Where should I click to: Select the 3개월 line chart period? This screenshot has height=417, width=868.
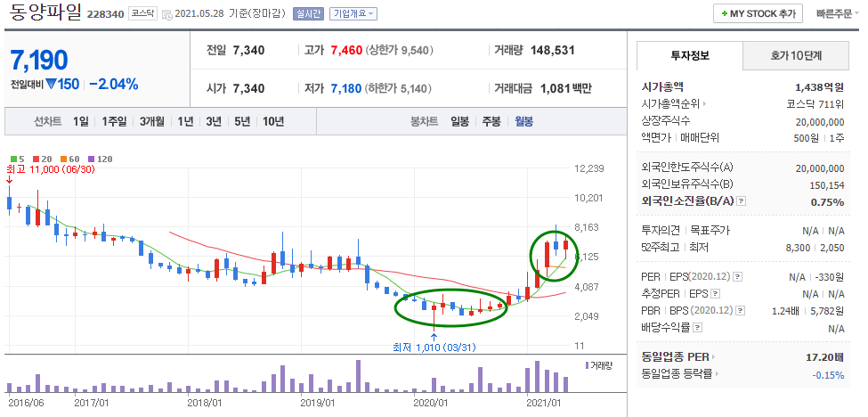click(x=151, y=121)
